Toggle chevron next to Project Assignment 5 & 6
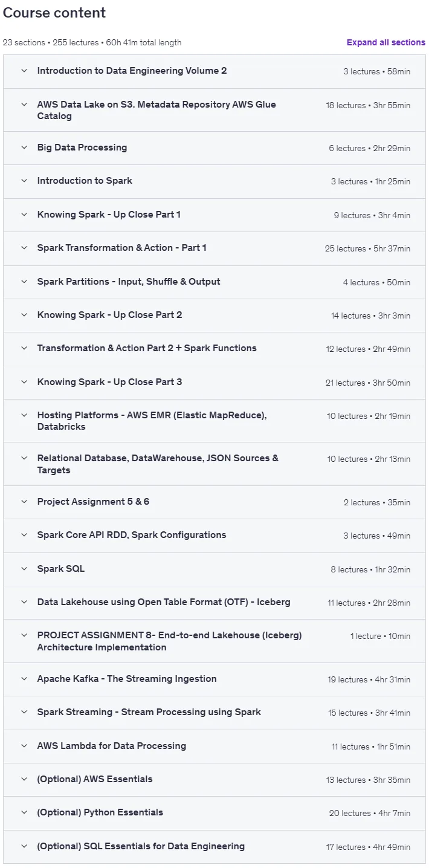Screen dimensions: 429x868 [24, 502]
